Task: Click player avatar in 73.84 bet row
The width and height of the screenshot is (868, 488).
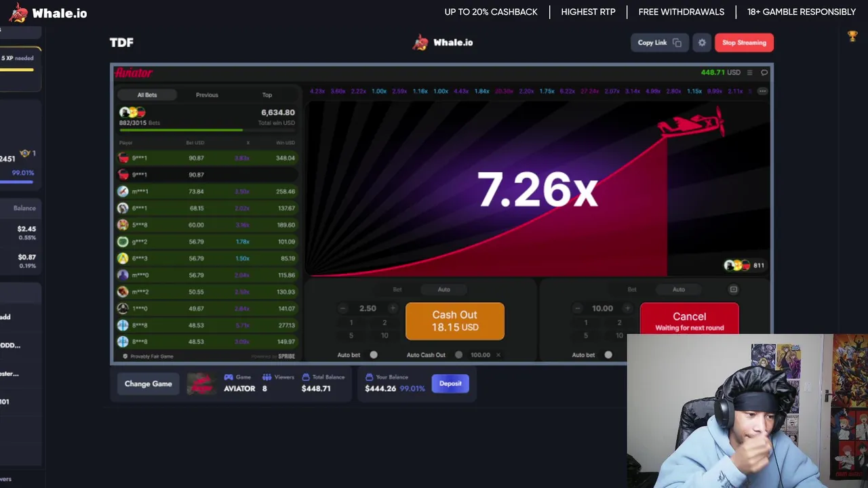Action: 123,191
